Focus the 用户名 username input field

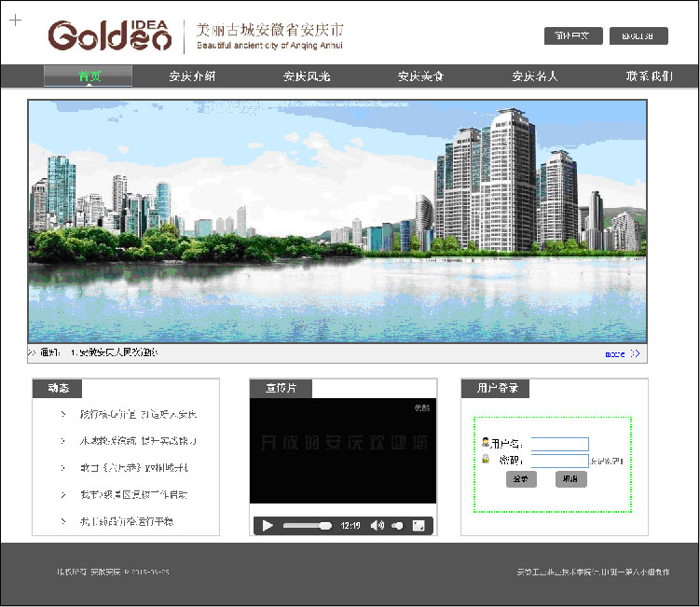click(x=559, y=444)
